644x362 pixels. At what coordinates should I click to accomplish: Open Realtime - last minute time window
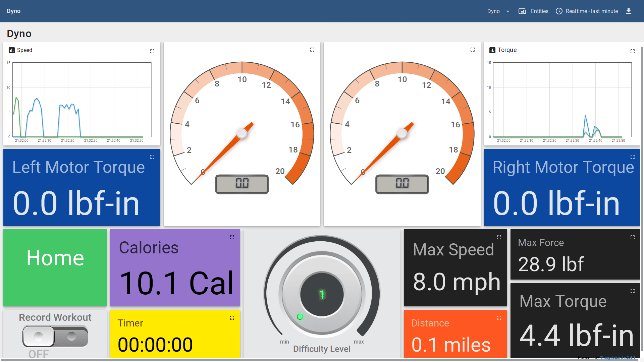pos(587,11)
